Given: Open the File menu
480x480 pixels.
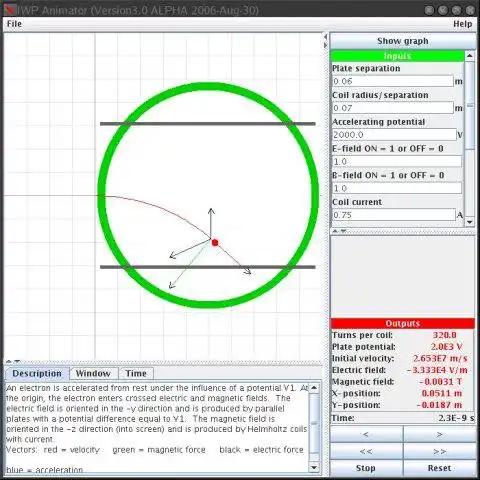Looking at the screenshot, I should pyautogui.click(x=14, y=24).
